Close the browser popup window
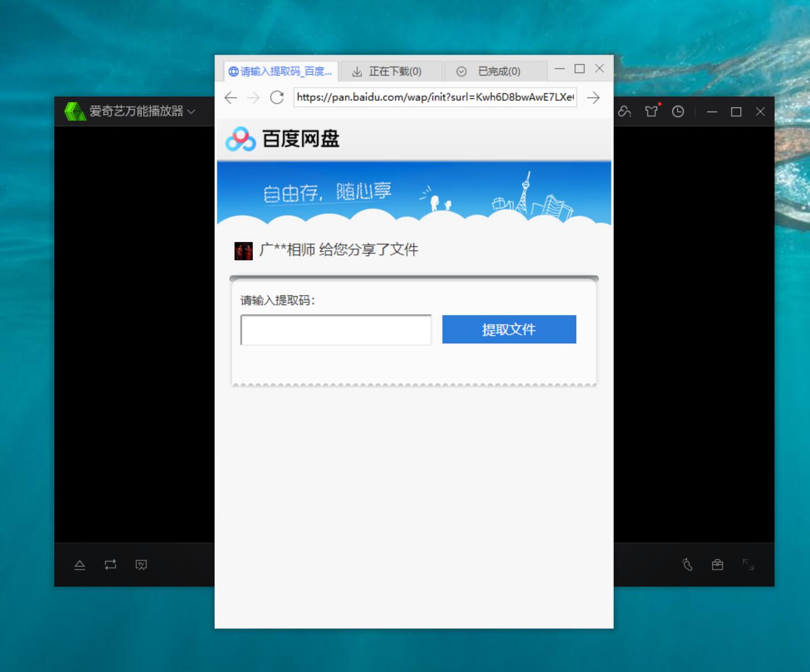 (599, 69)
